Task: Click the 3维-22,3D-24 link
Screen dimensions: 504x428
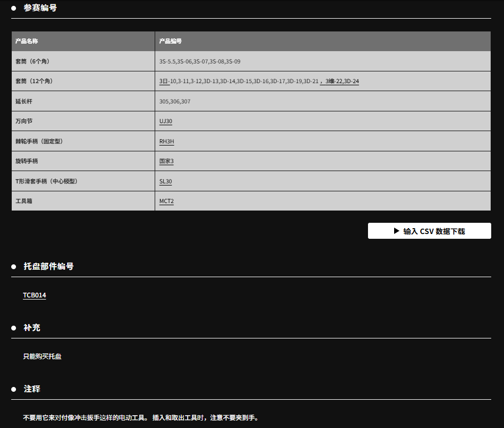Action: pos(341,81)
